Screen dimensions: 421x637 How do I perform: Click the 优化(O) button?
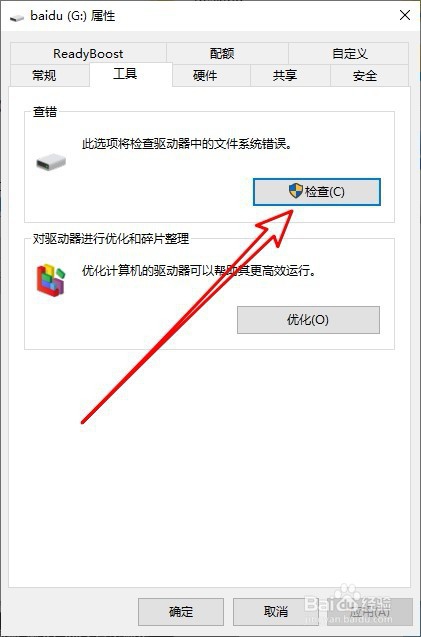click(x=308, y=320)
